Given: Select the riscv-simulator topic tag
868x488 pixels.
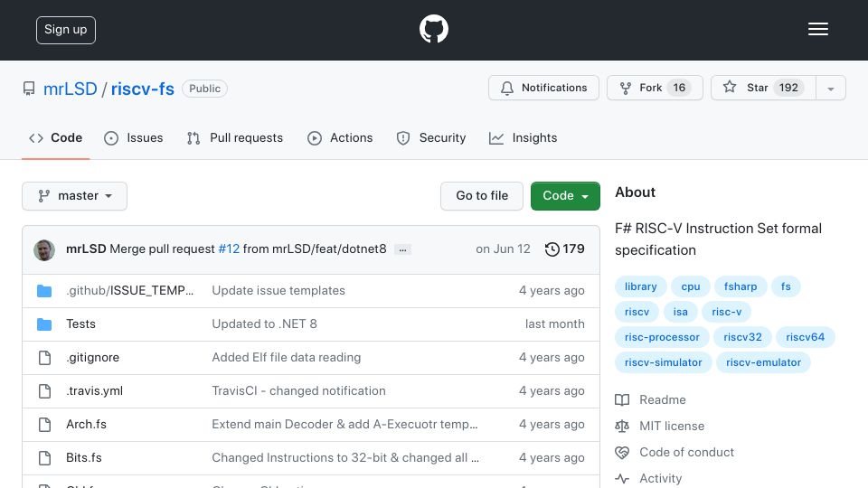Looking at the screenshot, I should [x=663, y=363].
